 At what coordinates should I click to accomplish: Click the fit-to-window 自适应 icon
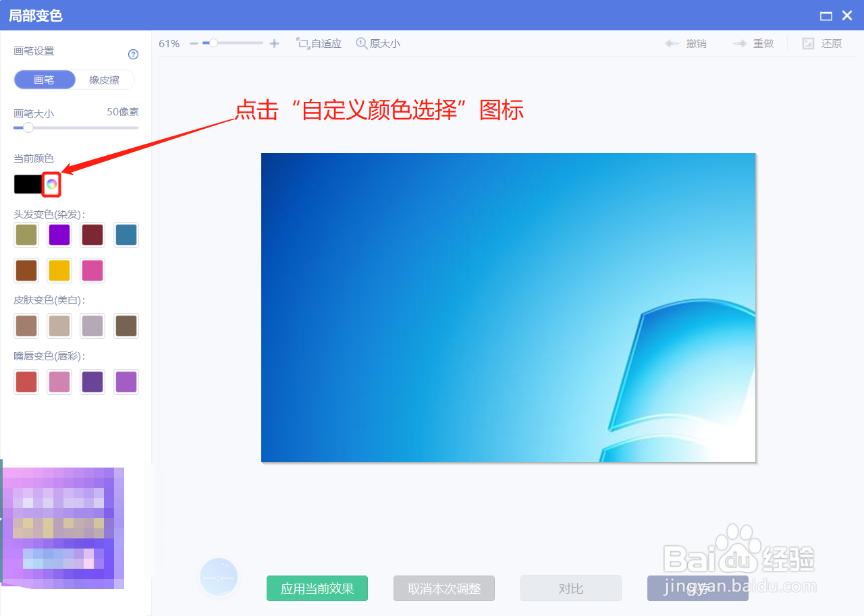302,43
